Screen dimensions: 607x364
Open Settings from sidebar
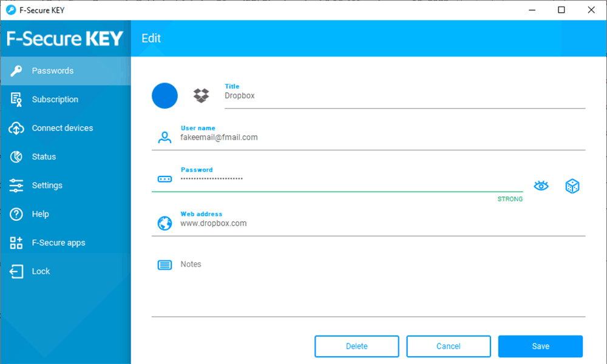pyautogui.click(x=66, y=185)
